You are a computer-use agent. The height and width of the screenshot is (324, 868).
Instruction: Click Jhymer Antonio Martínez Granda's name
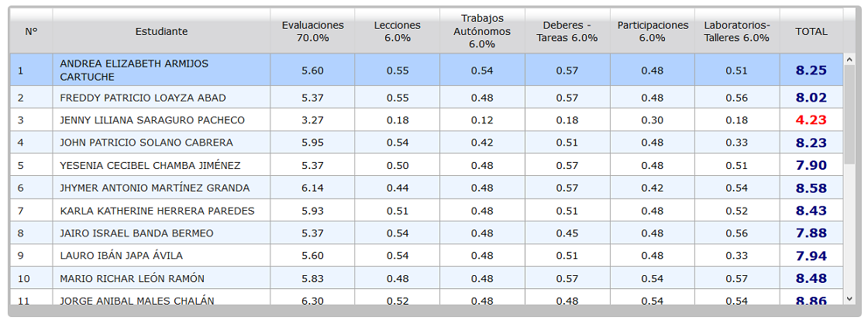tap(154, 188)
